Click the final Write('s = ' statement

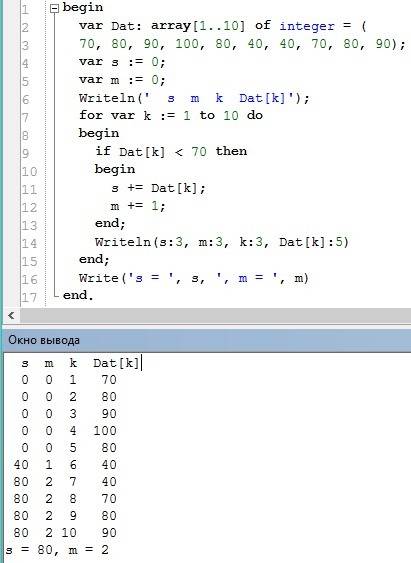point(194,278)
